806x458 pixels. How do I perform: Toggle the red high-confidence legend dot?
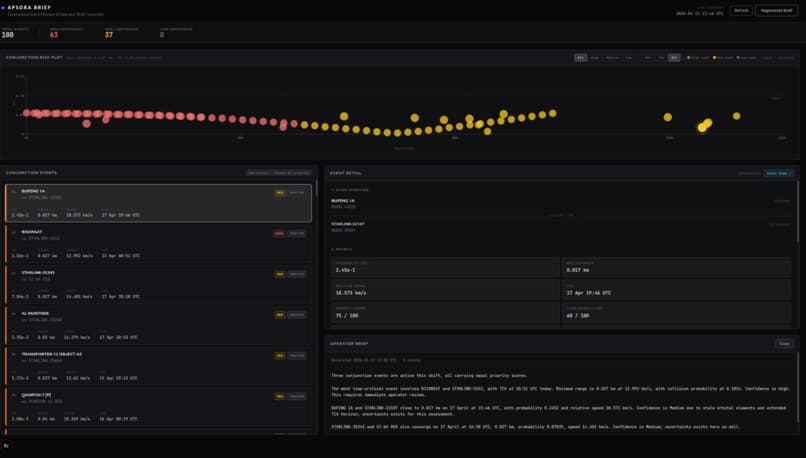click(x=689, y=58)
